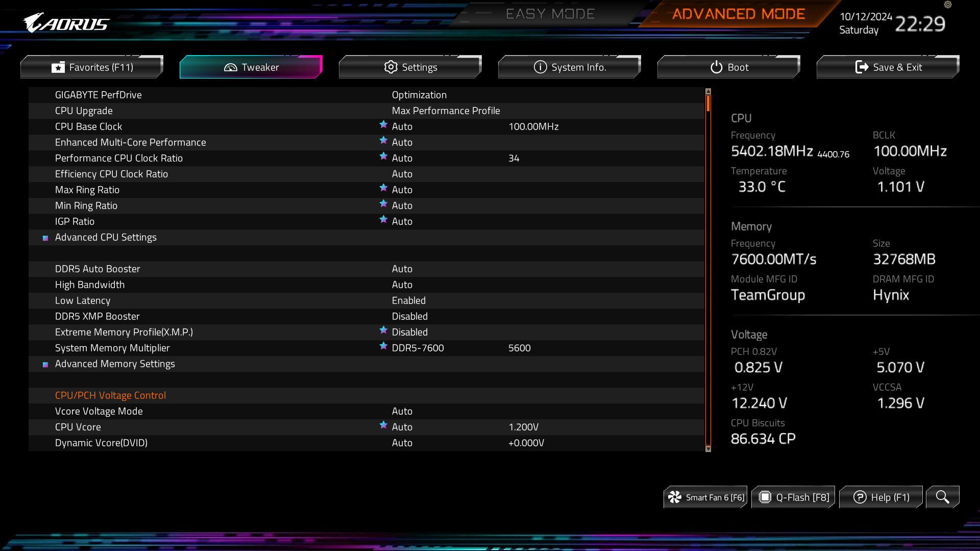Switch to the Settings tab

[410, 67]
